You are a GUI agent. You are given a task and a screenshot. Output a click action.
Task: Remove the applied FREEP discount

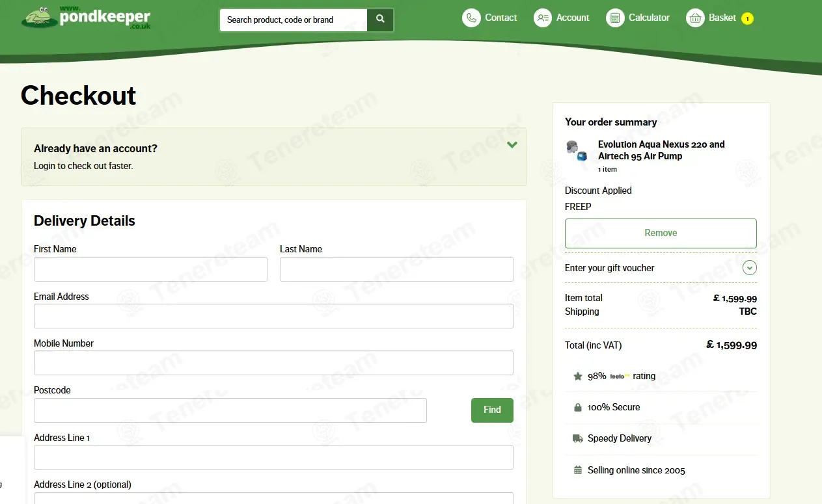(661, 233)
